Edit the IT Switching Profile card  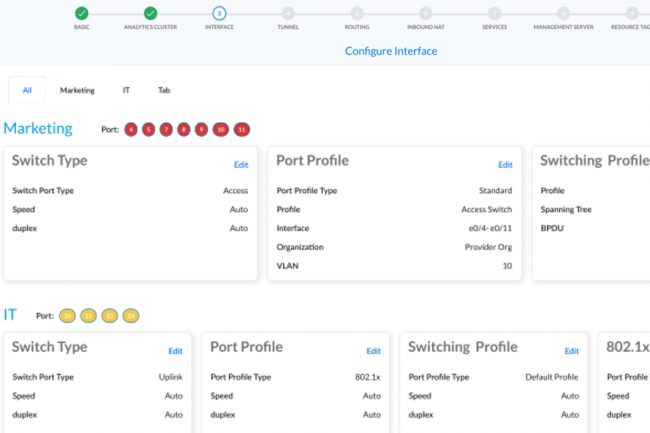tap(572, 351)
